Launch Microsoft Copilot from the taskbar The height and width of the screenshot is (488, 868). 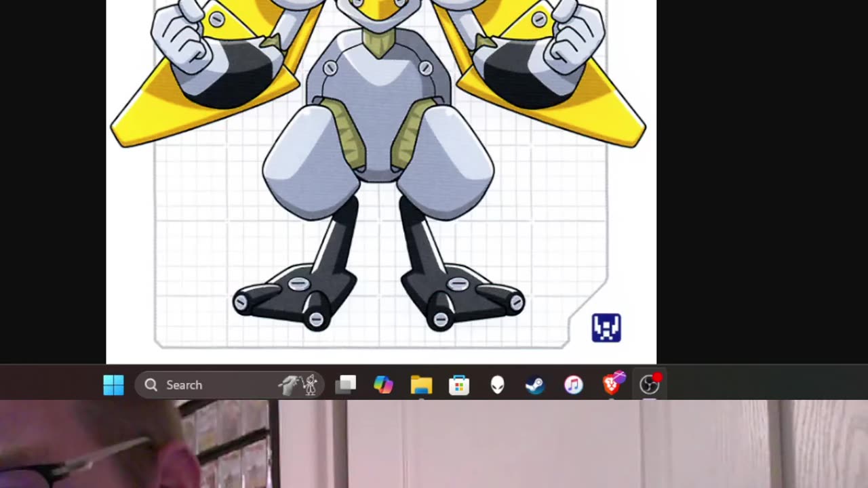[383, 385]
